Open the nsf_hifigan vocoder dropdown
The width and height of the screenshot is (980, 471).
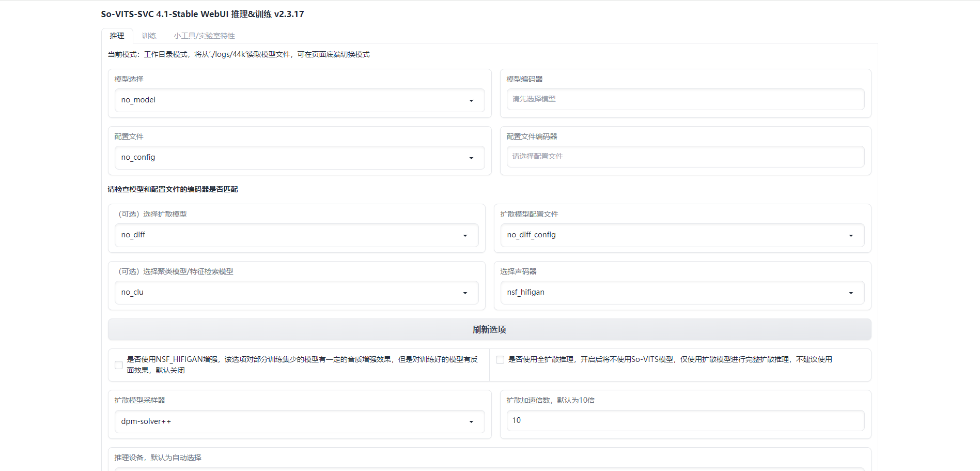point(682,293)
